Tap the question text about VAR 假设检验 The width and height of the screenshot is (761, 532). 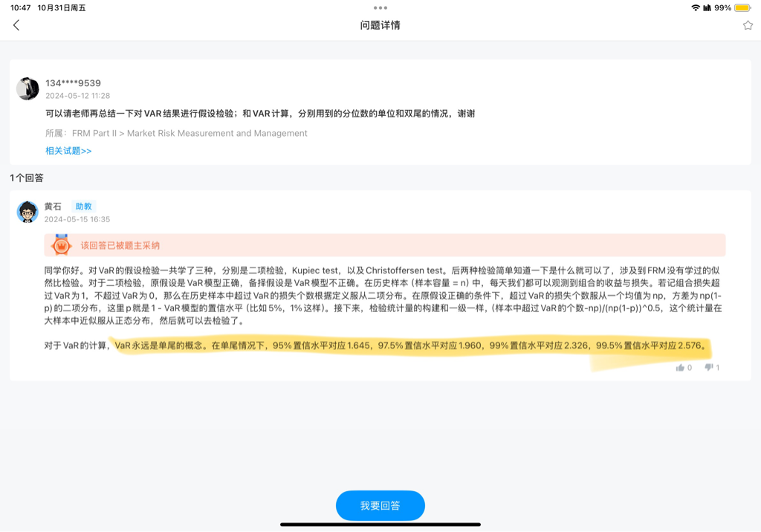[260, 114]
